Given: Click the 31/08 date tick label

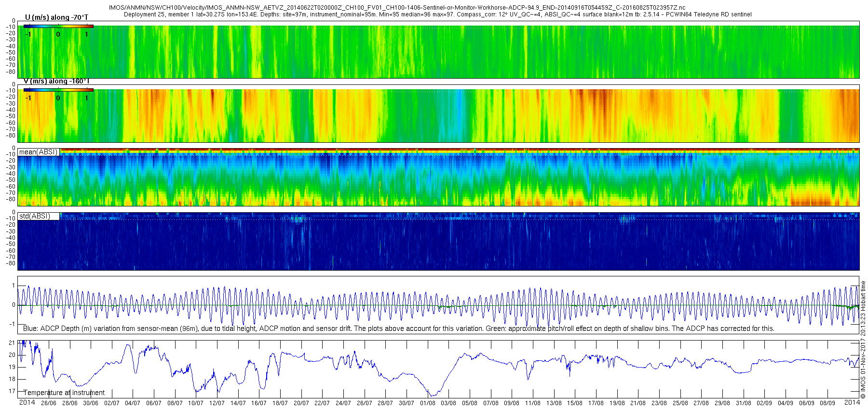Looking at the screenshot, I should pyautogui.click(x=743, y=403).
